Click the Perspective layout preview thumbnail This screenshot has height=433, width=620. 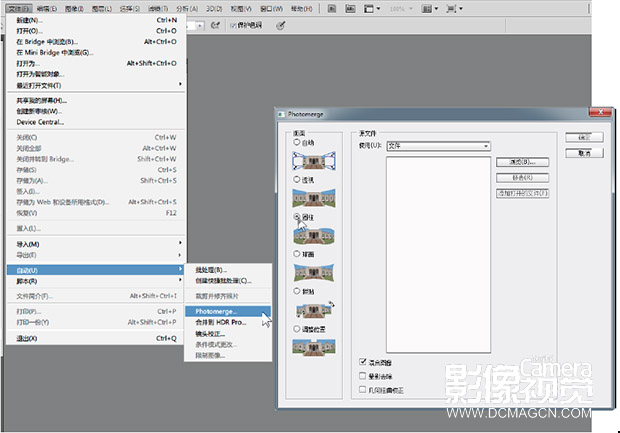[314, 198]
